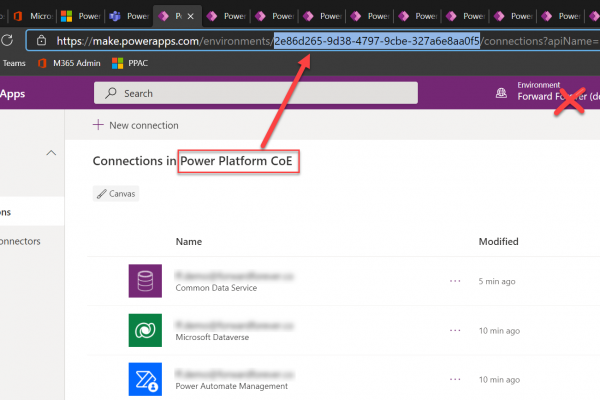Click the Power Automate Management connection name
Image resolution: width=600 pixels, height=400 pixels.
[234, 374]
